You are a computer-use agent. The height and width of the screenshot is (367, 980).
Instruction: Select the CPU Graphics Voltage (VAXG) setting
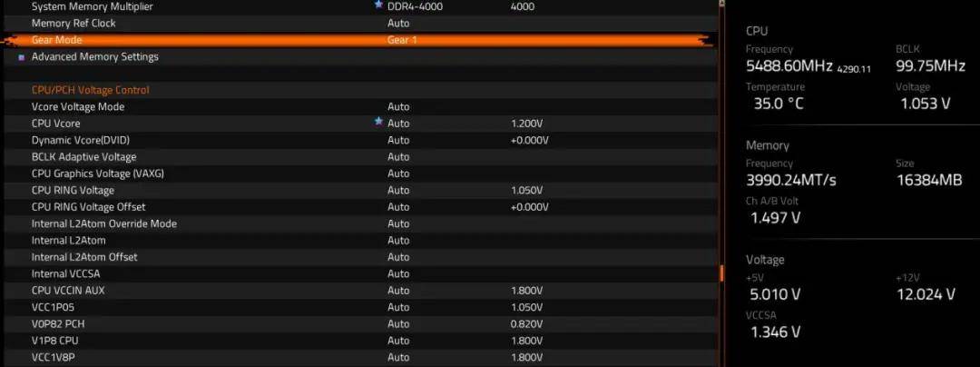click(97, 174)
